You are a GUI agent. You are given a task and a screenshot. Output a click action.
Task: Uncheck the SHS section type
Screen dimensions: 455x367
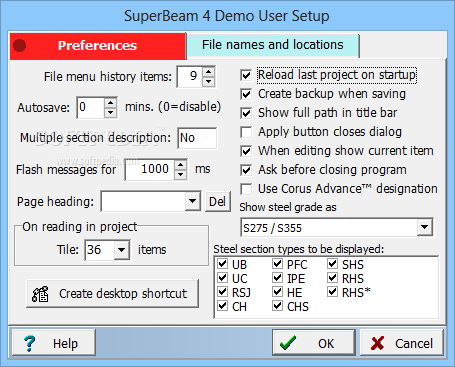[332, 264]
